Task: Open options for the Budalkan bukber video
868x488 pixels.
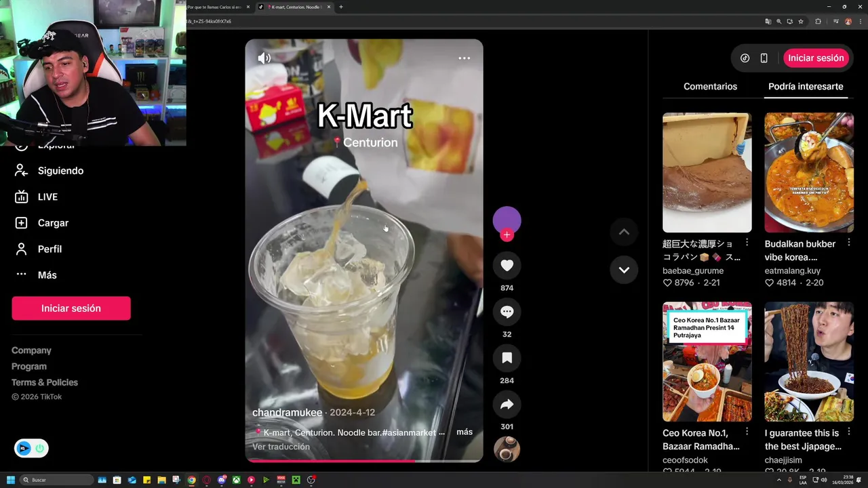Action: (x=849, y=243)
